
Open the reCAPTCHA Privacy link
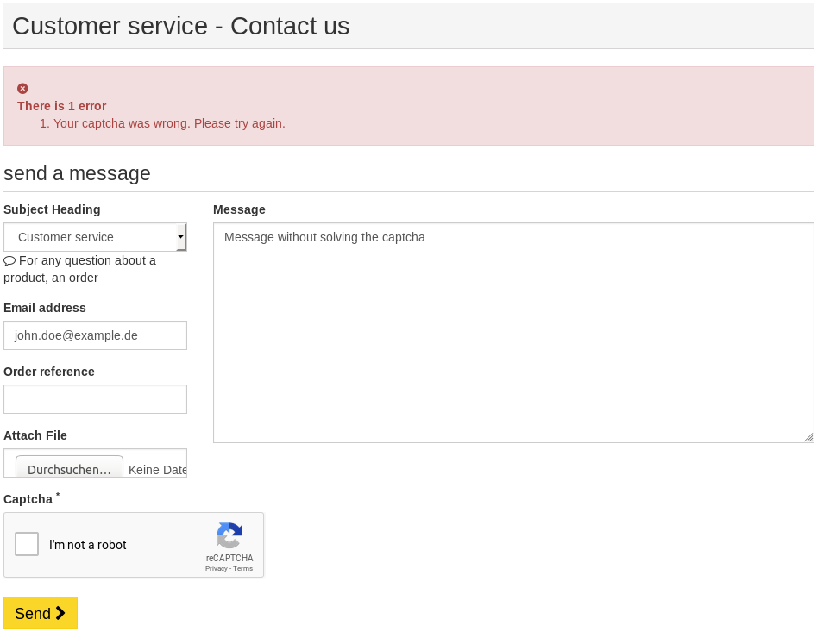pos(216,569)
